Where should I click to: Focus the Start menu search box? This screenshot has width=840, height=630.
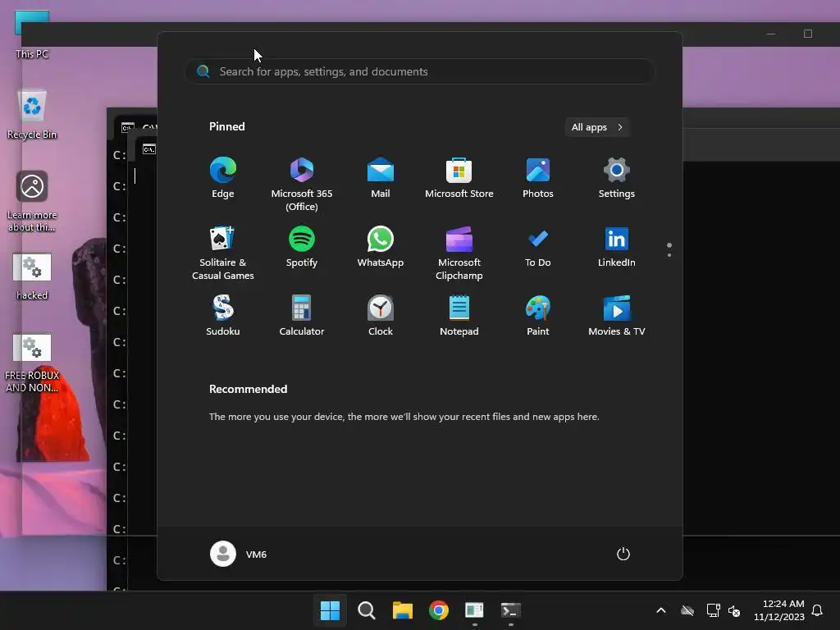(420, 71)
